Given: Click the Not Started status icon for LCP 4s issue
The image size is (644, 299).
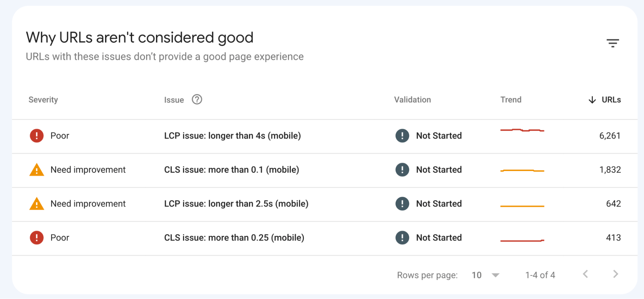Looking at the screenshot, I should coord(402,136).
